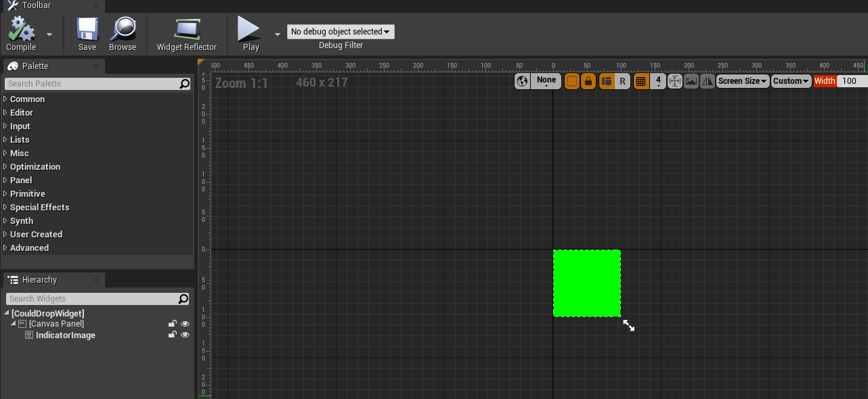Expand the User Created palette category
The width and height of the screenshot is (868, 399).
(x=5, y=234)
